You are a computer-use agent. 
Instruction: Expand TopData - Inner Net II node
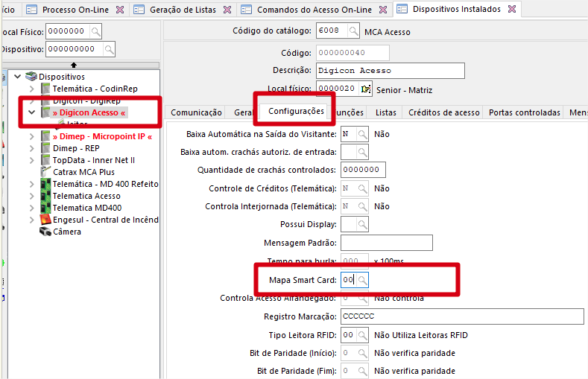[x=32, y=160]
